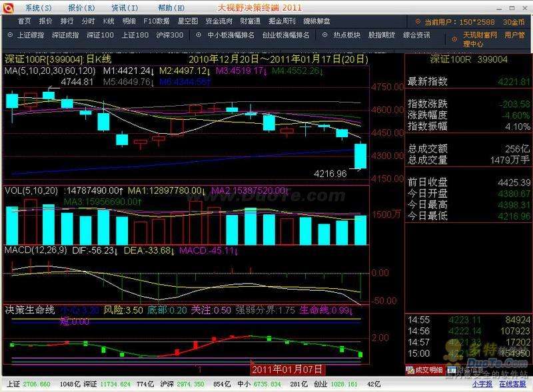Open 创业板涨幅排名 ranking
The height and width of the screenshot is (392, 533).
pyautogui.click(x=286, y=35)
